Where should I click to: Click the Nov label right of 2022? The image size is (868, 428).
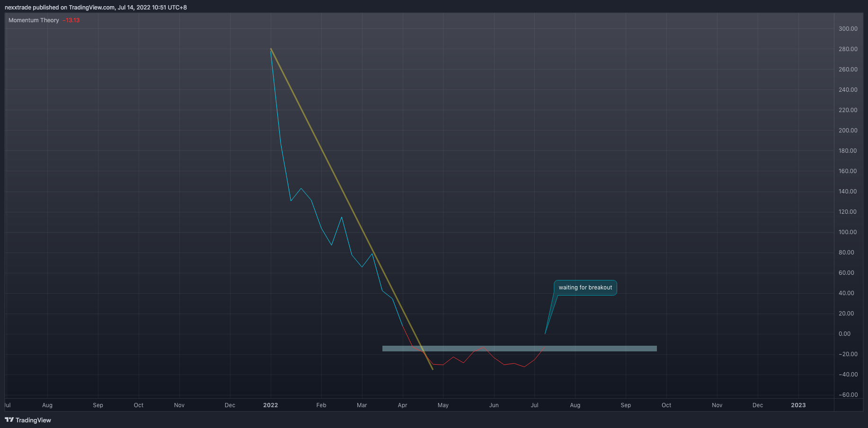point(717,405)
